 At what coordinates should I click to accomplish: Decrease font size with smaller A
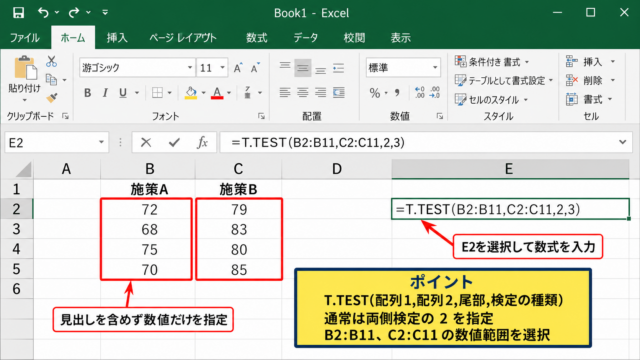(256, 68)
